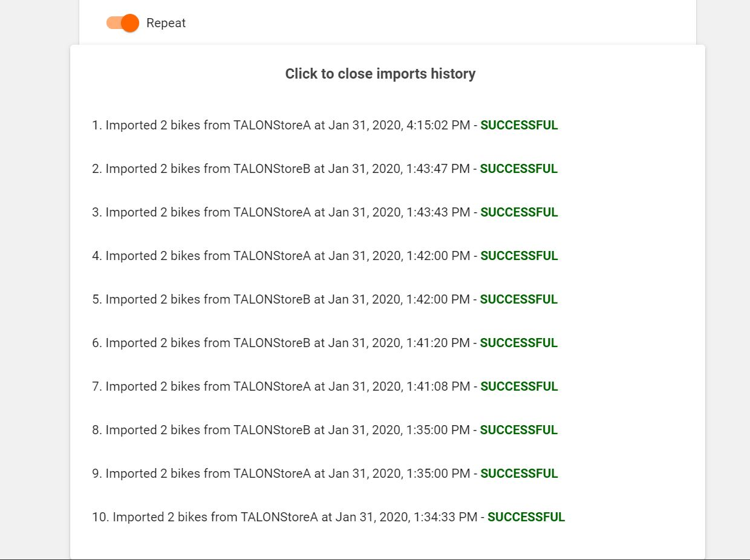The width and height of the screenshot is (750, 560).
Task: Click the 'Repeat' label text
Action: point(166,23)
